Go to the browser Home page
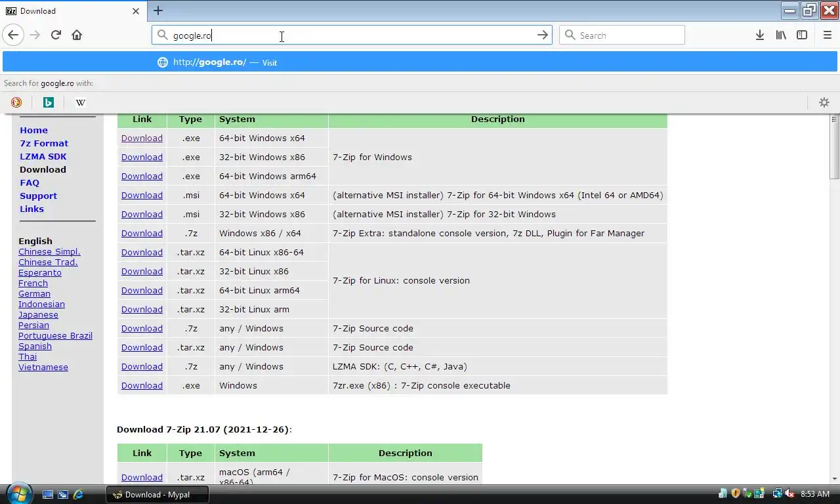This screenshot has height=504, width=840. point(77,35)
